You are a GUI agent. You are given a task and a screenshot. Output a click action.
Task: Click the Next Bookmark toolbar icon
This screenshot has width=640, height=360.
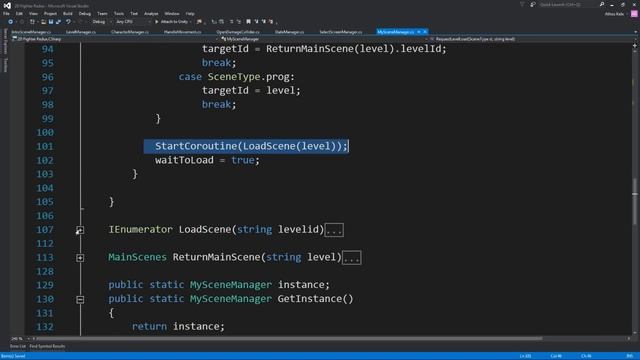point(264,22)
